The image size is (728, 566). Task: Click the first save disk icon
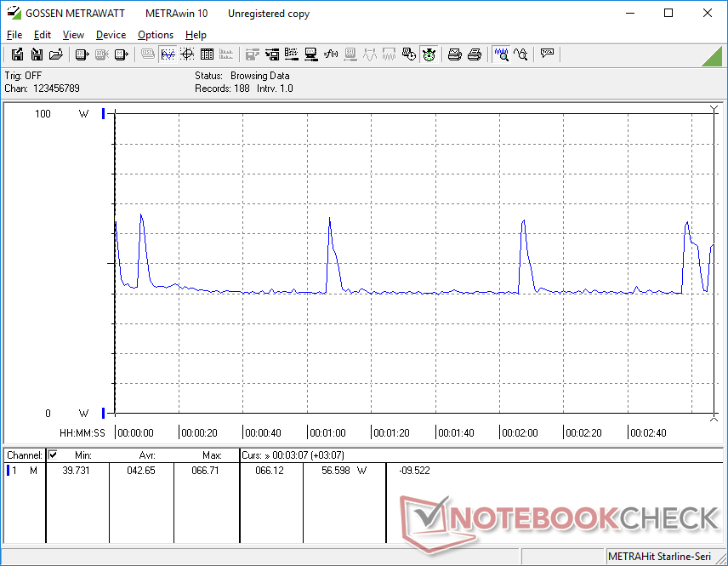tap(17, 54)
